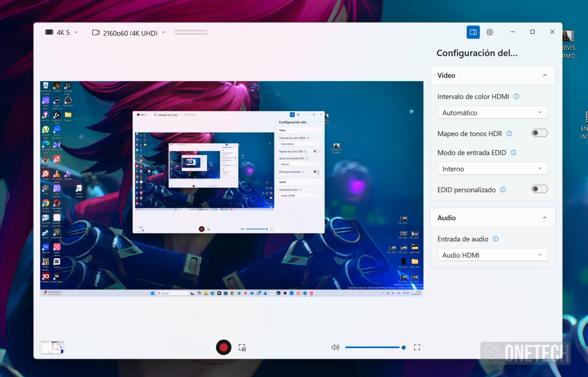Minimize the capture utility window
Screen dimensions: 588x377
(513, 32)
